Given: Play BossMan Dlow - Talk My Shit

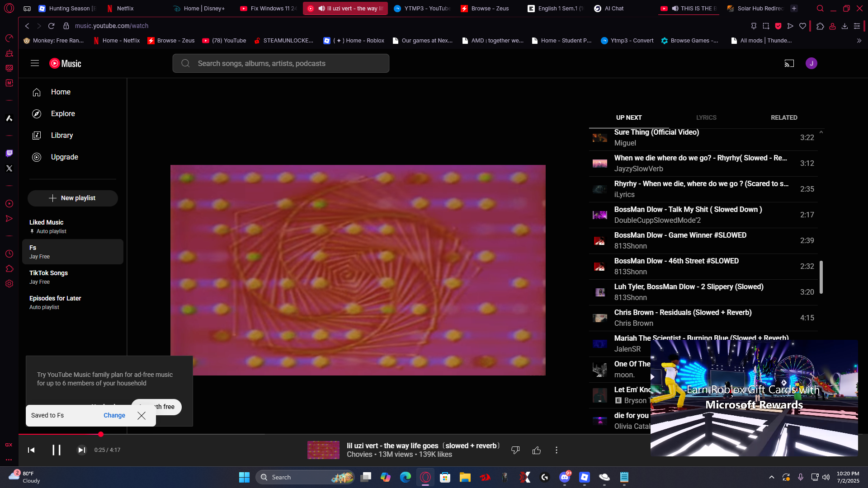Looking at the screenshot, I should 703,215.
